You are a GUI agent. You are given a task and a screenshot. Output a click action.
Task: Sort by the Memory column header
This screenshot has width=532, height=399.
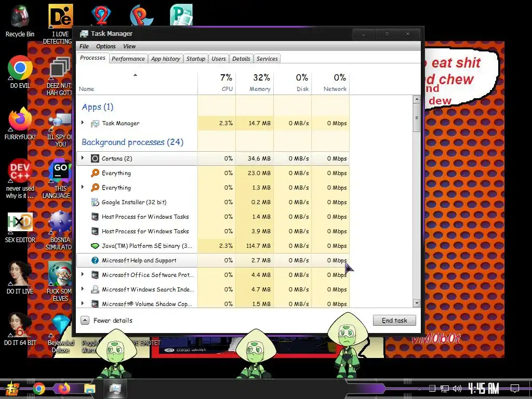tap(255, 83)
